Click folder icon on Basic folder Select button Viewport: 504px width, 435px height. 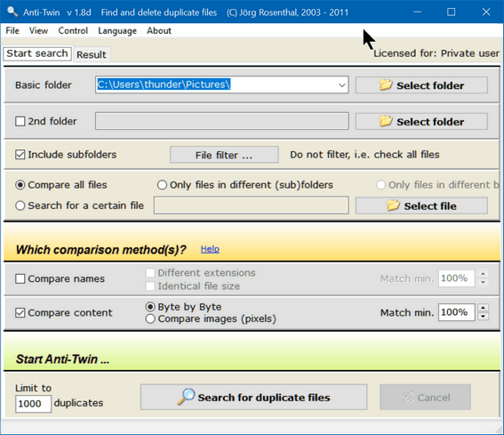point(386,85)
